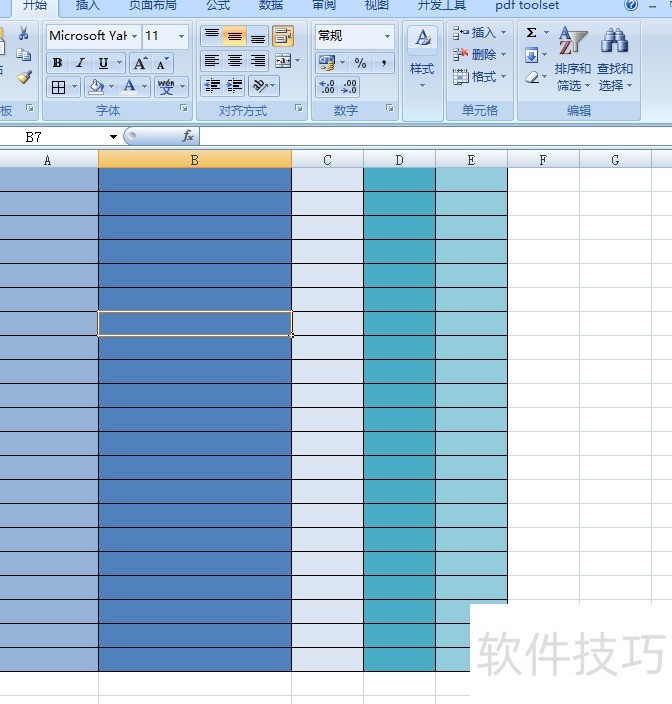
Task: Apply comma style
Action: 383,63
